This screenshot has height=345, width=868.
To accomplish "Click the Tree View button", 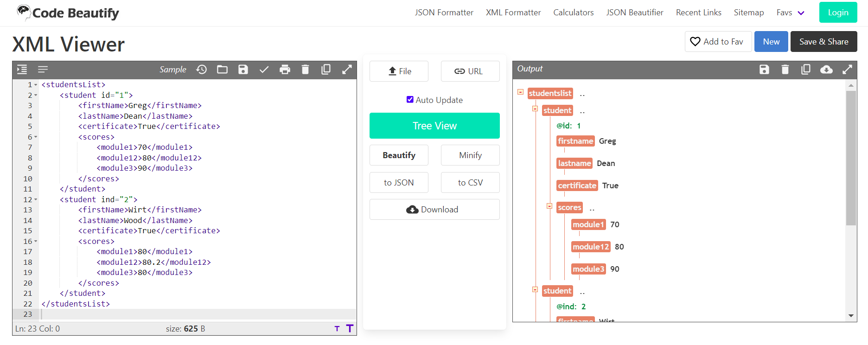I will 434,126.
